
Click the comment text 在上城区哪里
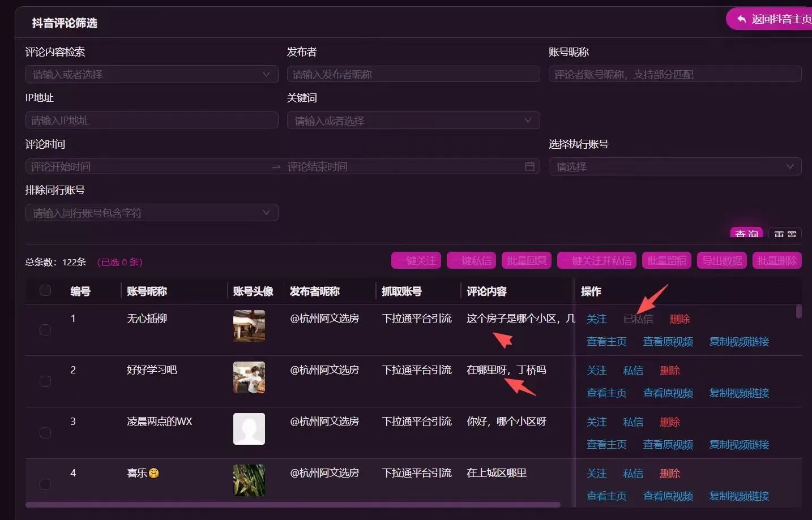(497, 473)
